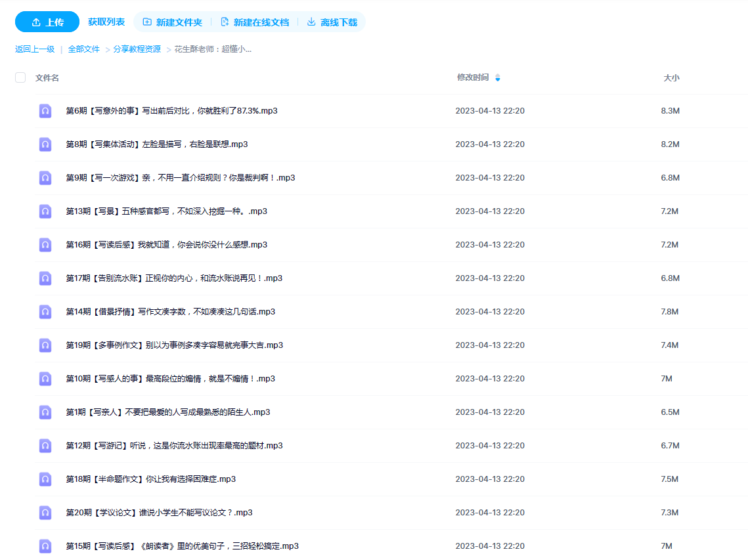Click the audio icon for 第17期 file
Screen dimensions: 748x560
tap(45, 278)
